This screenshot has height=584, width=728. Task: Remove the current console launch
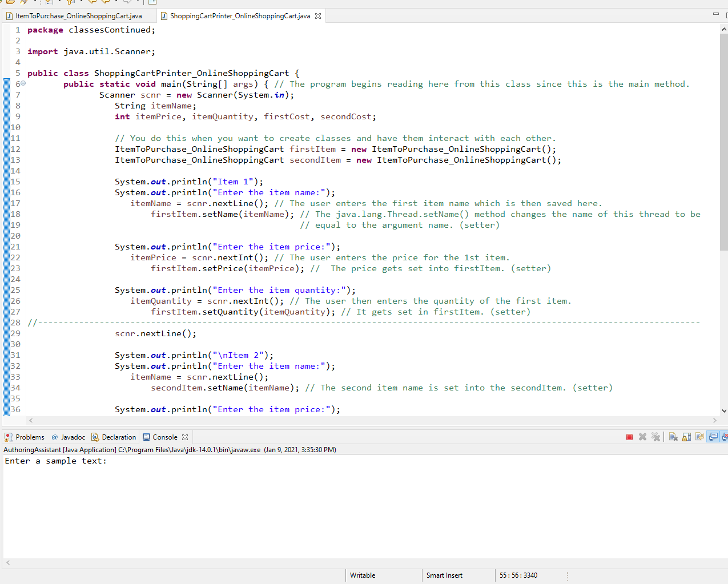pos(642,437)
